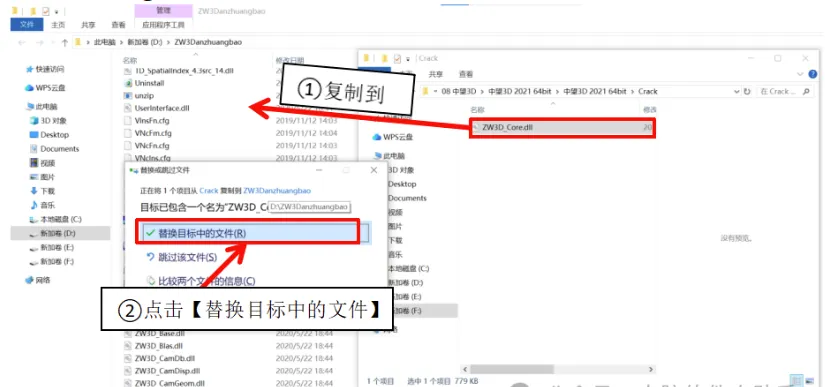
Task: Expand the ribbon chevron in Crack window
Action: pyautogui.click(x=801, y=75)
